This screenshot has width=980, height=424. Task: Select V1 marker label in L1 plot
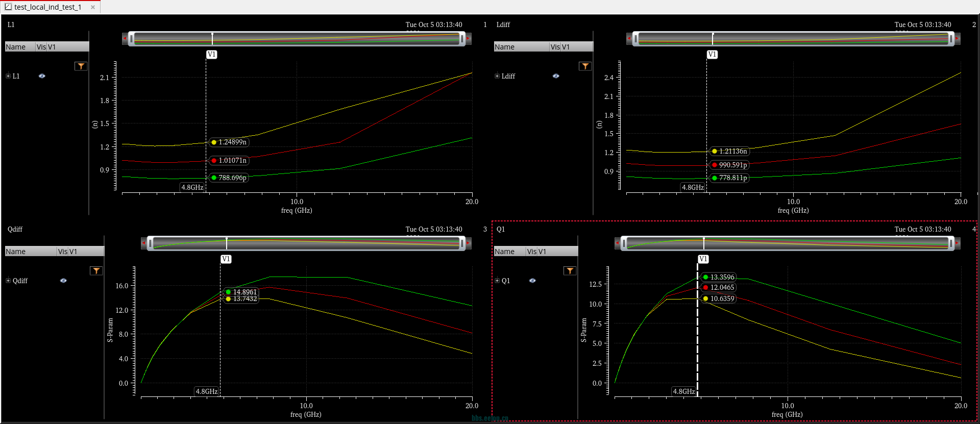pyautogui.click(x=212, y=55)
